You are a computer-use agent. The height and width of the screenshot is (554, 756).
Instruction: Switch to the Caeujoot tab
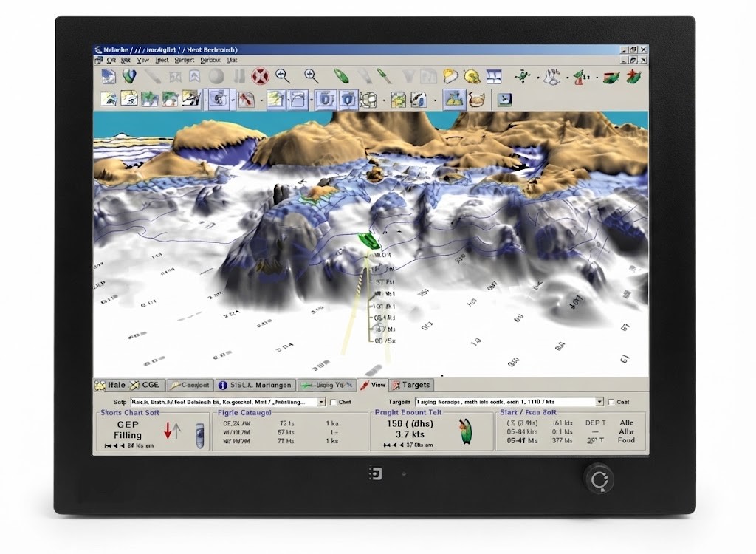[x=190, y=385]
